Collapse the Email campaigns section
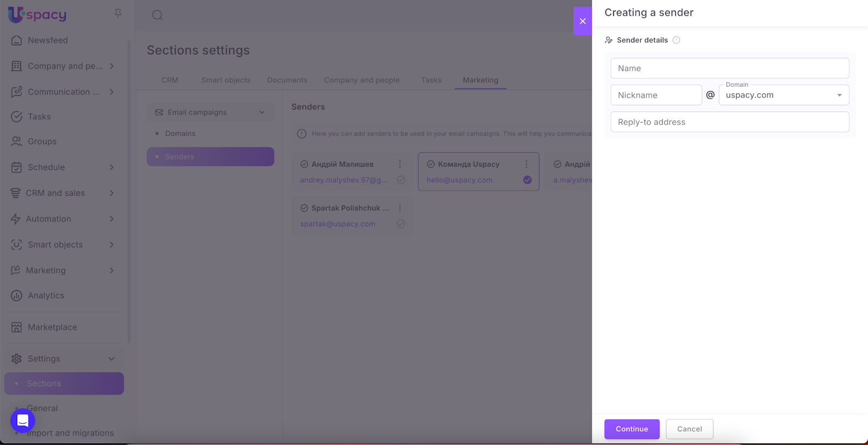Screen dimensions: 868x445 (x=262, y=112)
